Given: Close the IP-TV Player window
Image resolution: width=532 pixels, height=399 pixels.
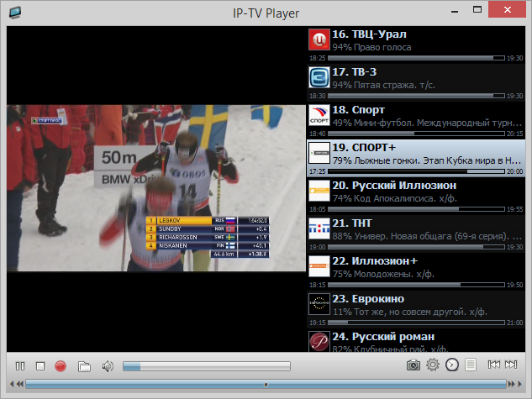Looking at the screenshot, I should 508,10.
